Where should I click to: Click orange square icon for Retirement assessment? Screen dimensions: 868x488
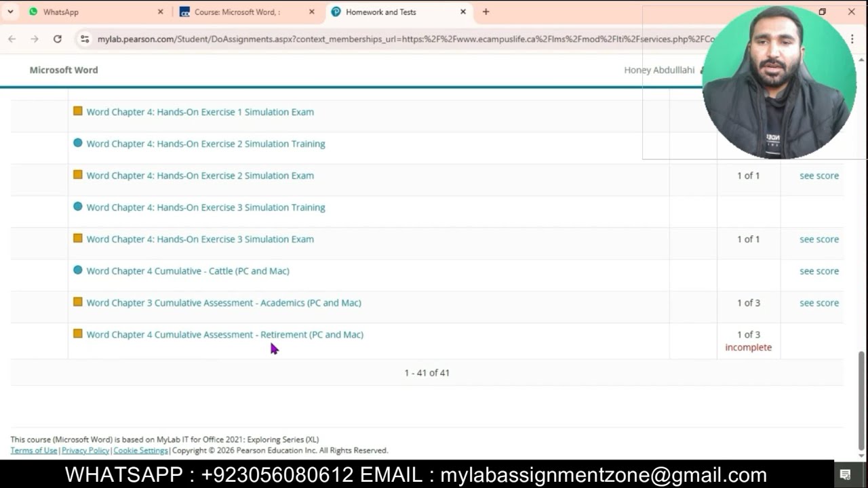click(78, 334)
